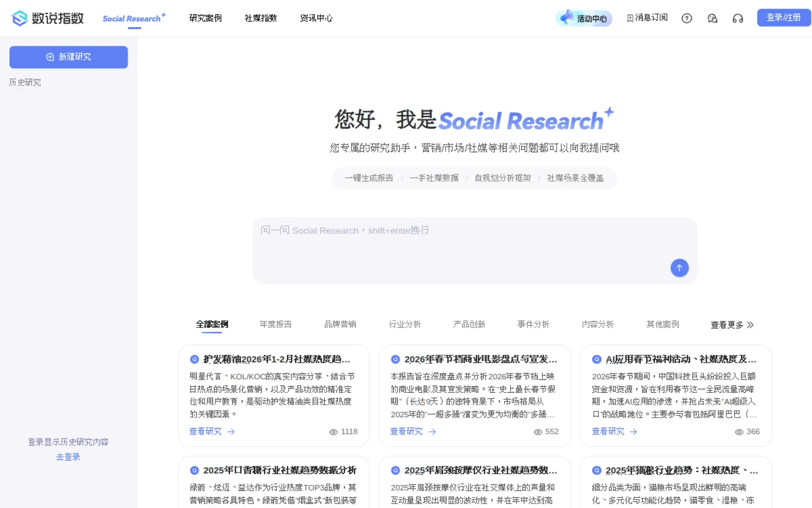Focus the 问一问 Social Research input box
Image resolution: width=812 pixels, height=508 pixels.
pos(475,251)
